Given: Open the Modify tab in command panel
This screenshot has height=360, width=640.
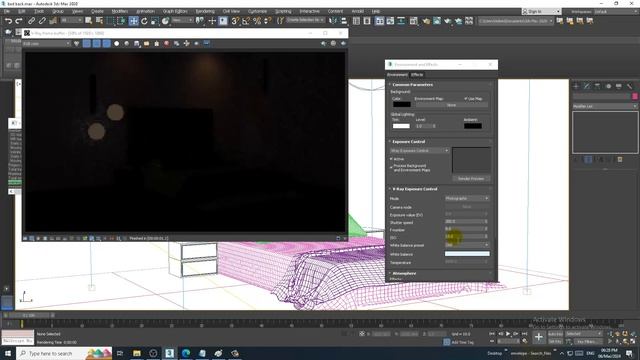Looking at the screenshot, I should click(x=587, y=86).
